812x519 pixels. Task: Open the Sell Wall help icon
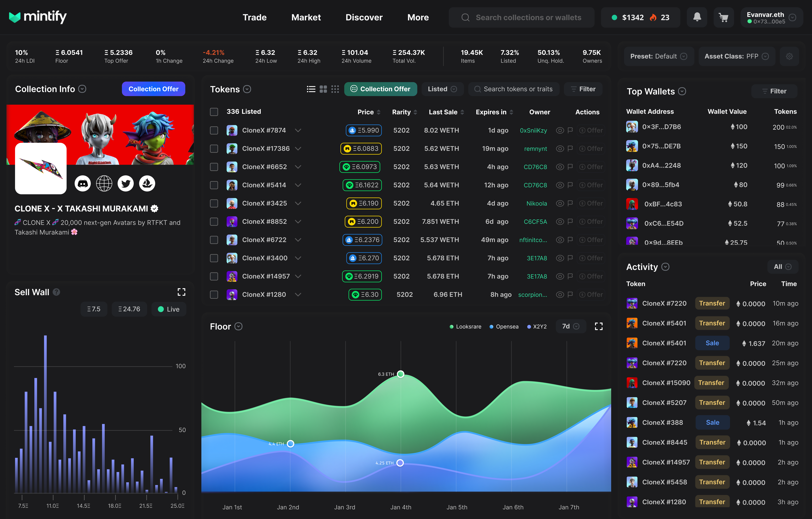click(57, 292)
